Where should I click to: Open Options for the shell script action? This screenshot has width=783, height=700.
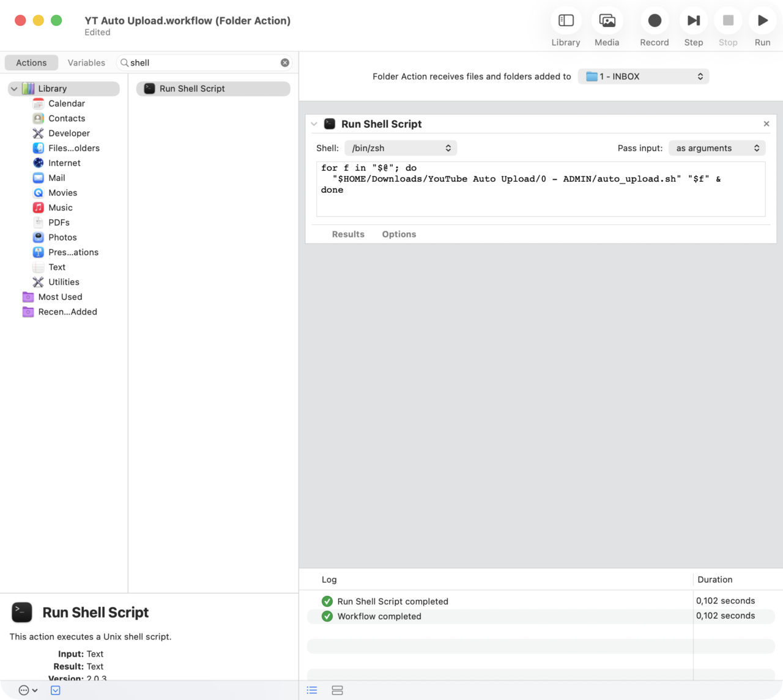coord(399,234)
